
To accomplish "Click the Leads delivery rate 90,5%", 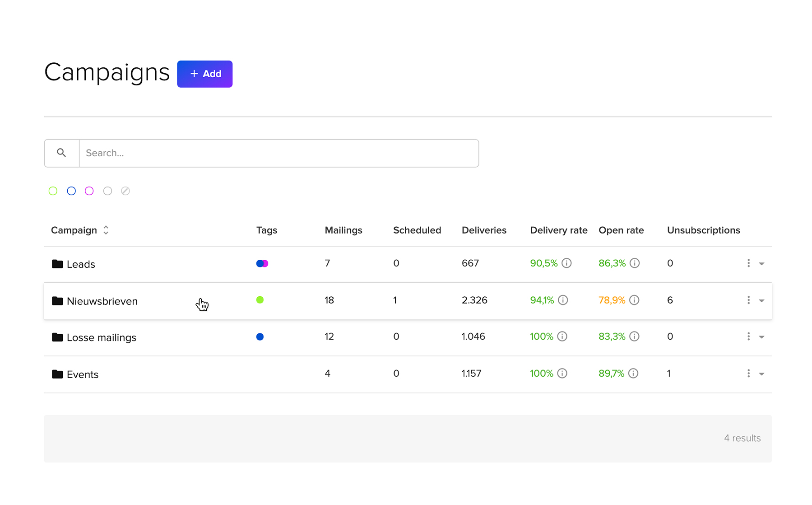I will pyautogui.click(x=544, y=263).
